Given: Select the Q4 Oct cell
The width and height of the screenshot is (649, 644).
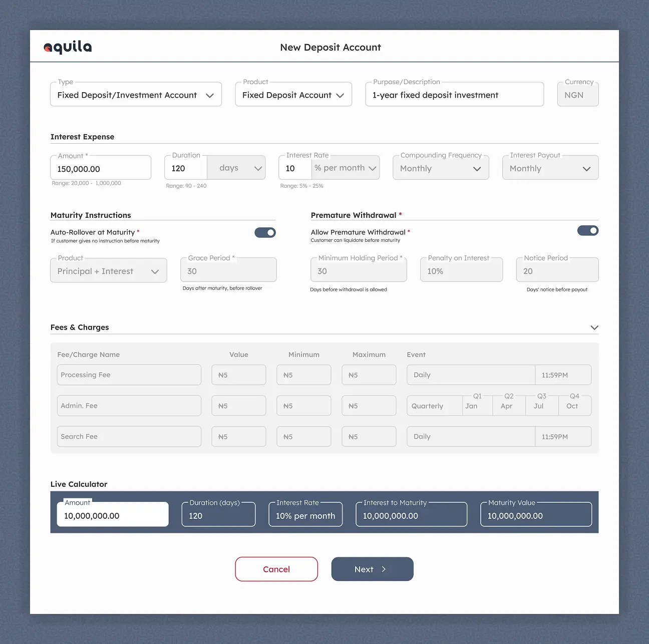Looking at the screenshot, I should tap(575, 406).
